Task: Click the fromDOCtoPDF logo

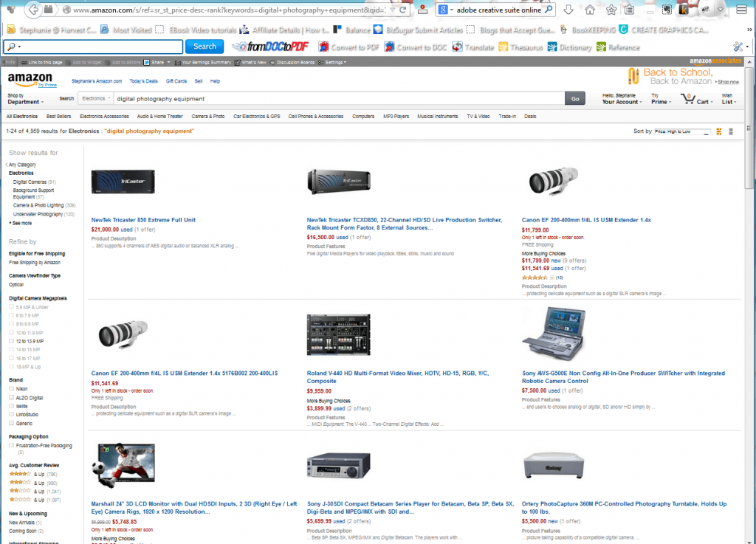Action: [272, 47]
